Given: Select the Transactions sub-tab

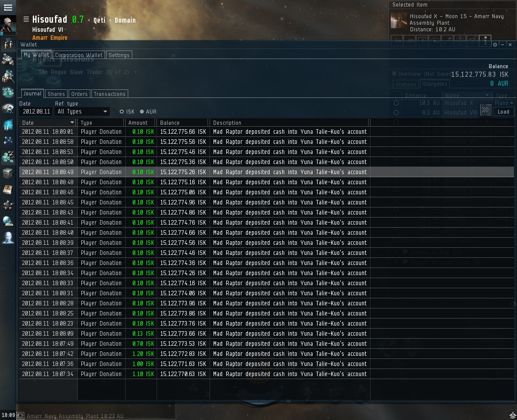Looking at the screenshot, I should pyautogui.click(x=110, y=94).
